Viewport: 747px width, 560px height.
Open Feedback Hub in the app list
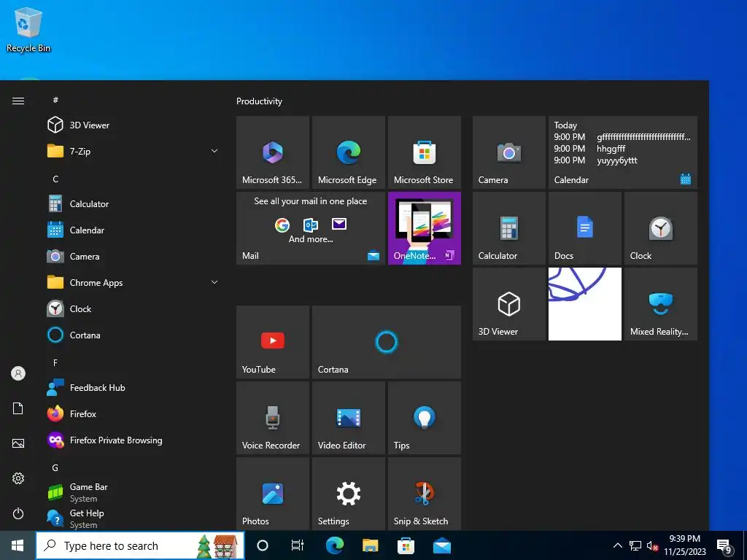pyautogui.click(x=132, y=388)
